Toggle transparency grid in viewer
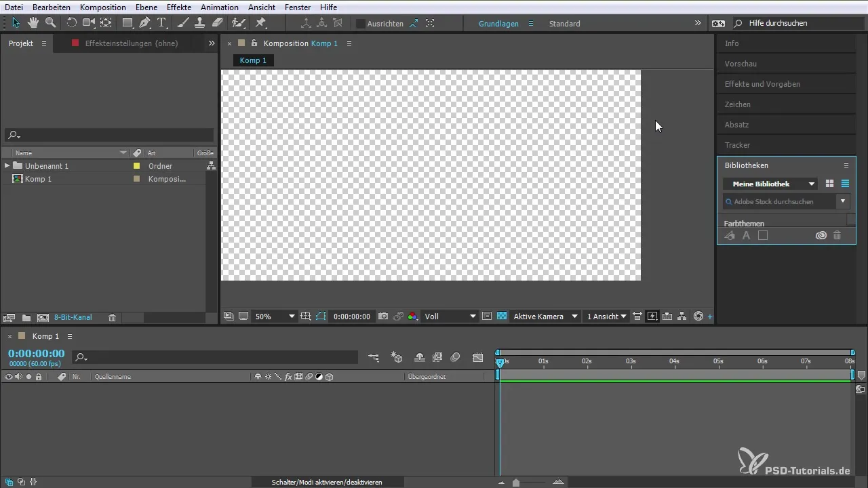 pyautogui.click(x=502, y=317)
